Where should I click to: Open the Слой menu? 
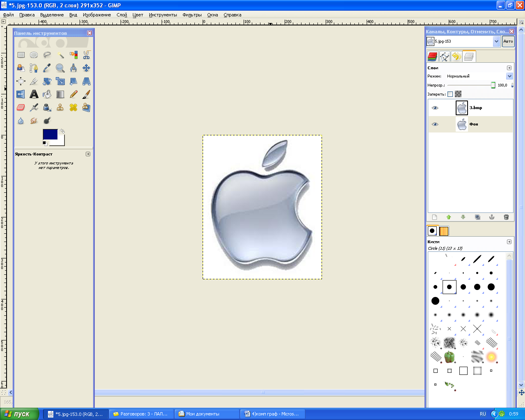pyautogui.click(x=122, y=15)
